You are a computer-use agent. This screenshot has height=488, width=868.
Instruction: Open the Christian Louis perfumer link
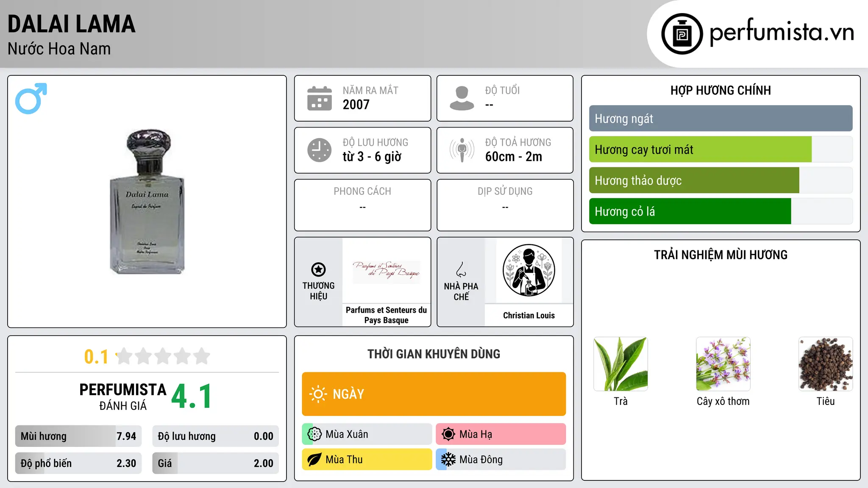pos(529,315)
